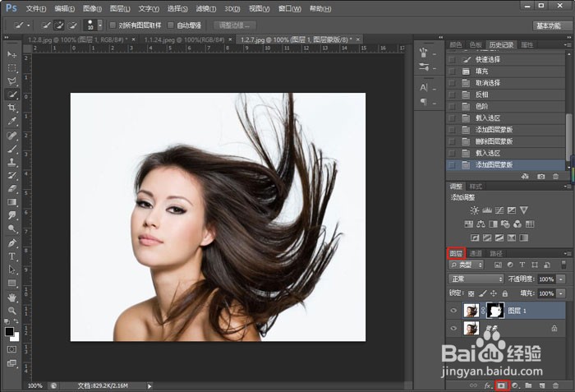Enable 自动增强 checkbox
575x392 pixels.
tap(171, 25)
